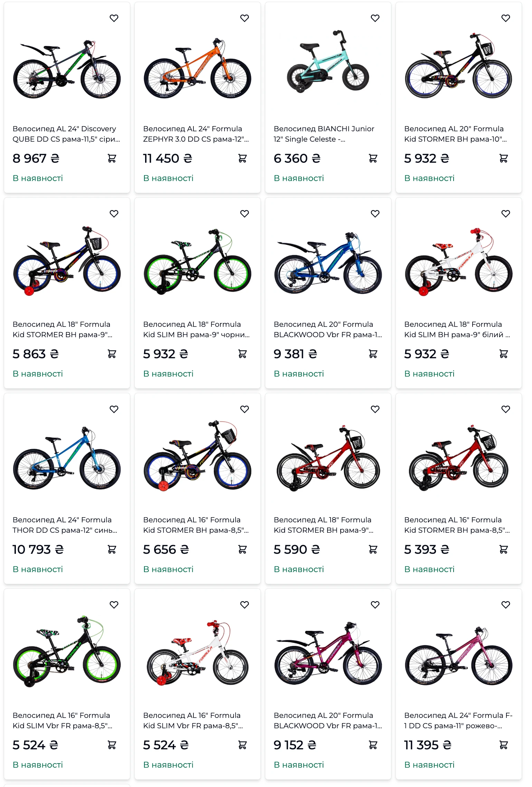Add 9 381 ₴ BLACKWOOD bike to cart

click(373, 354)
